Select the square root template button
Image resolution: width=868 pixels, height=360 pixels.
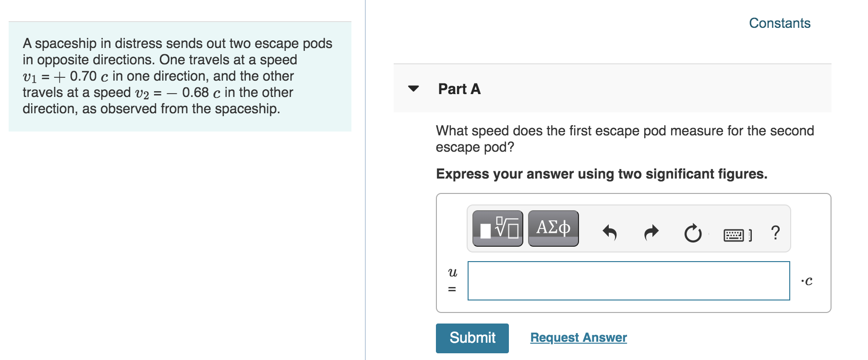pos(497,229)
